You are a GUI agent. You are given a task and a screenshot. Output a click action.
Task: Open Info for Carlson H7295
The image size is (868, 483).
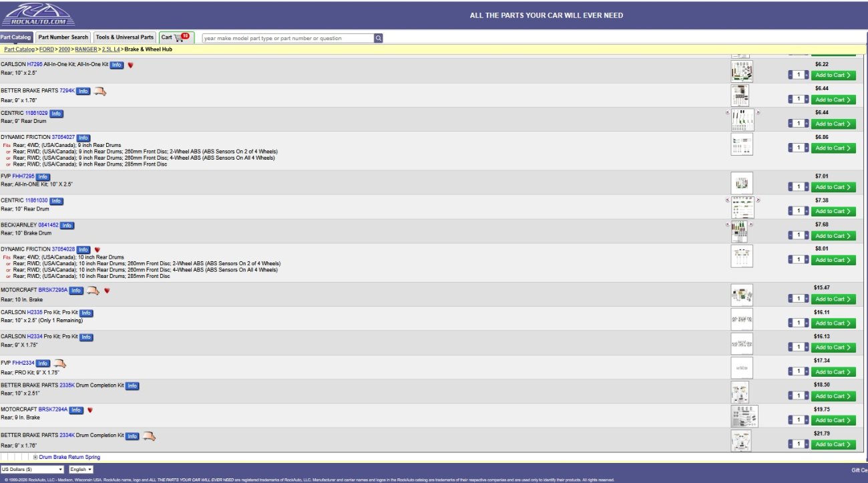tap(117, 65)
